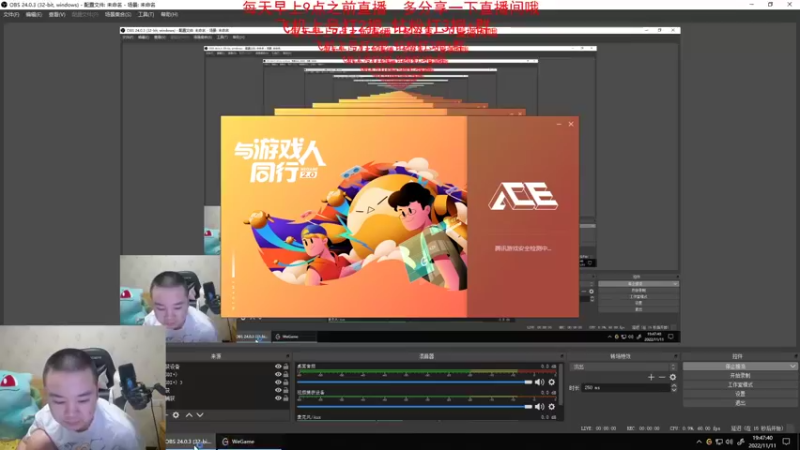This screenshot has width=800, height=450.
Task: Add a transition with plus icon
Action: (651, 378)
